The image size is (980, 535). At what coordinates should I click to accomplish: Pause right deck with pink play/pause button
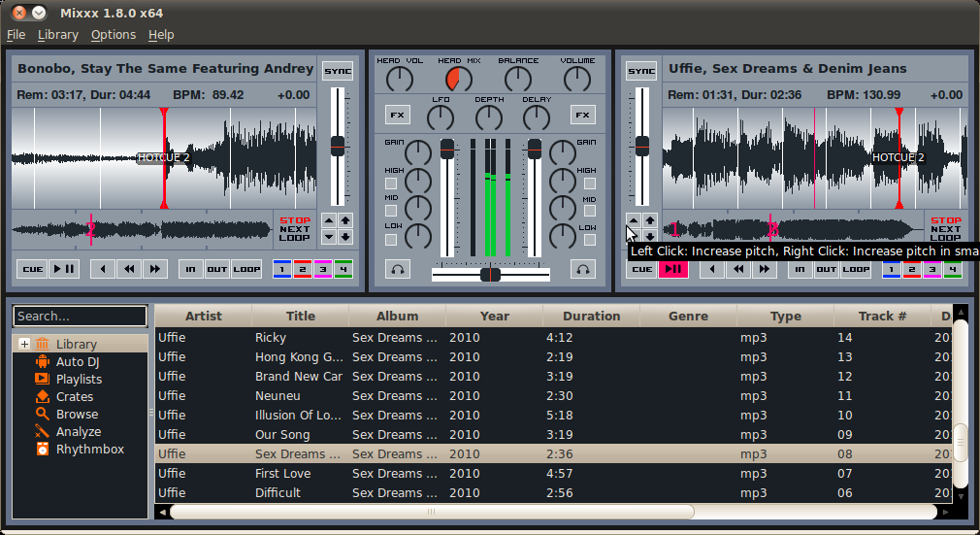tap(673, 269)
